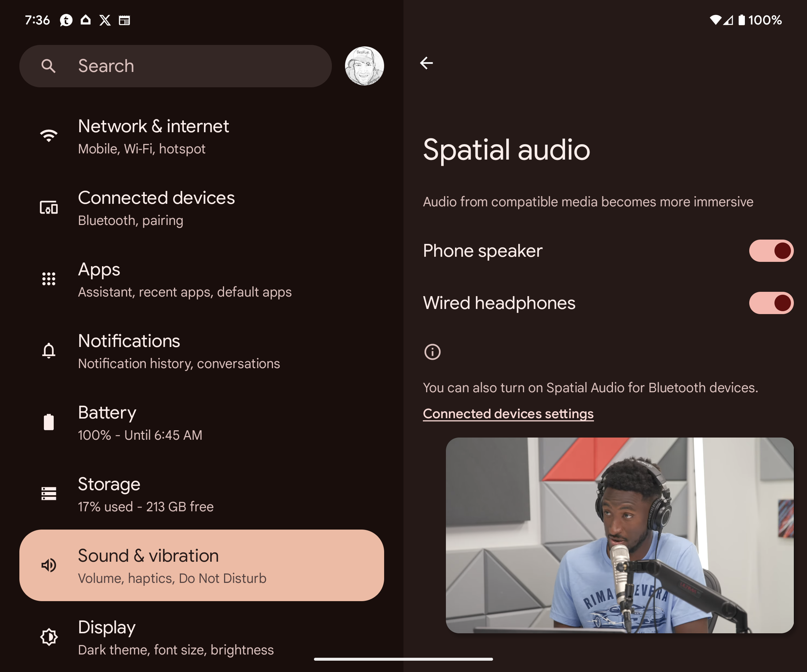Disable the Wired headphones switch
This screenshot has width=807, height=672.
(771, 303)
